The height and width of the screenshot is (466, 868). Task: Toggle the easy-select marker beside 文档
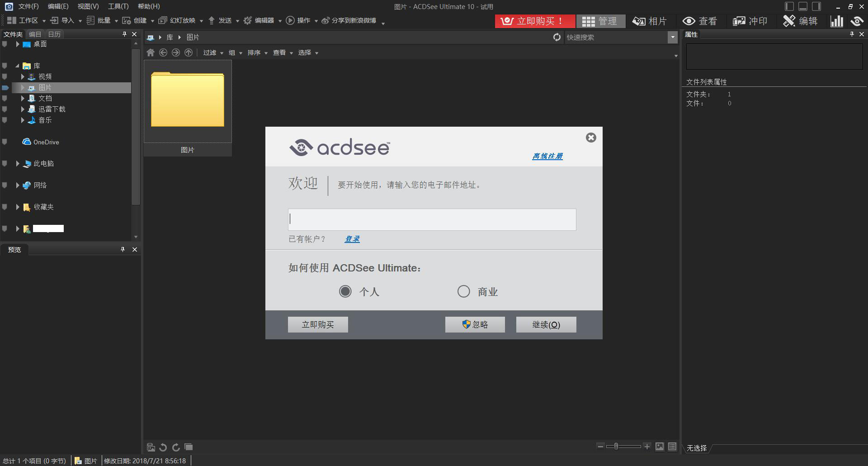(5, 98)
